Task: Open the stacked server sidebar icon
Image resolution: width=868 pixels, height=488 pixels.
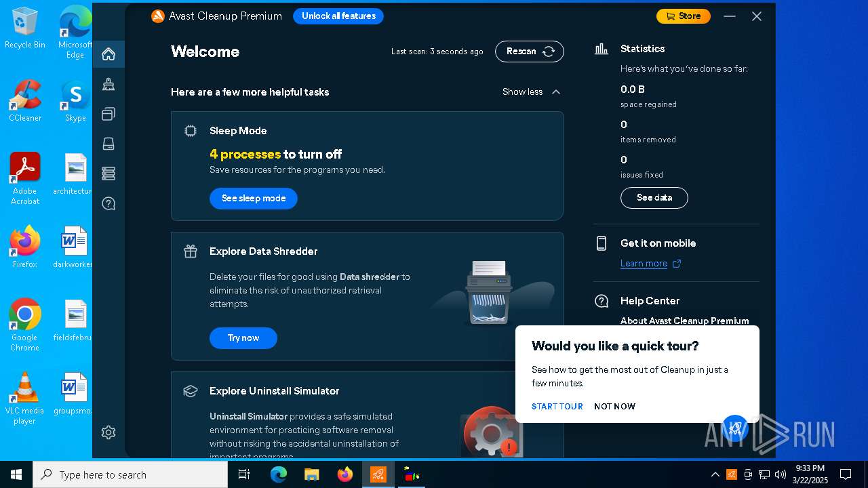Action: (108, 174)
